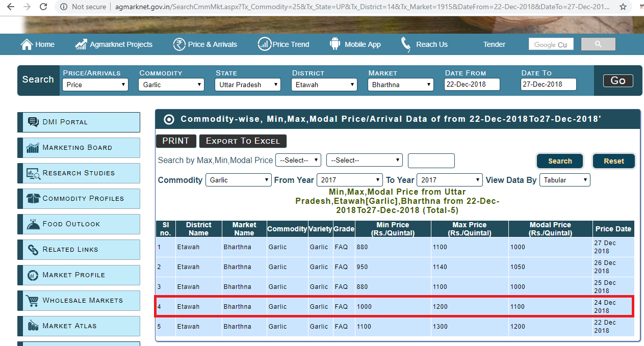Click the Reach Us phone icon

point(405,44)
